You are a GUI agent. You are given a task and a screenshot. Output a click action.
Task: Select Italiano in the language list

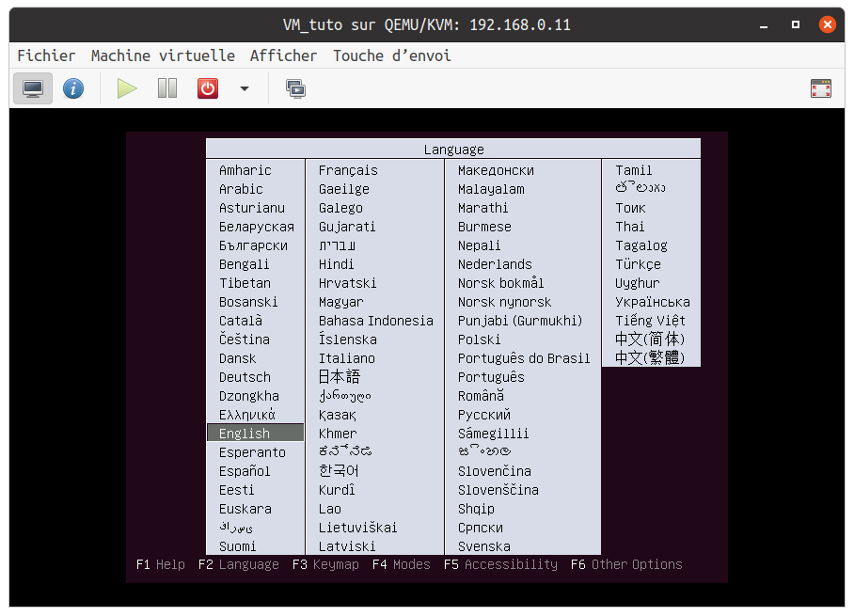point(346,358)
